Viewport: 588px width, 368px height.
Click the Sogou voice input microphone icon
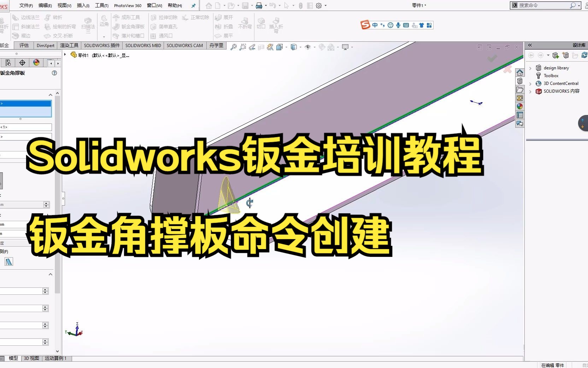tap(399, 25)
